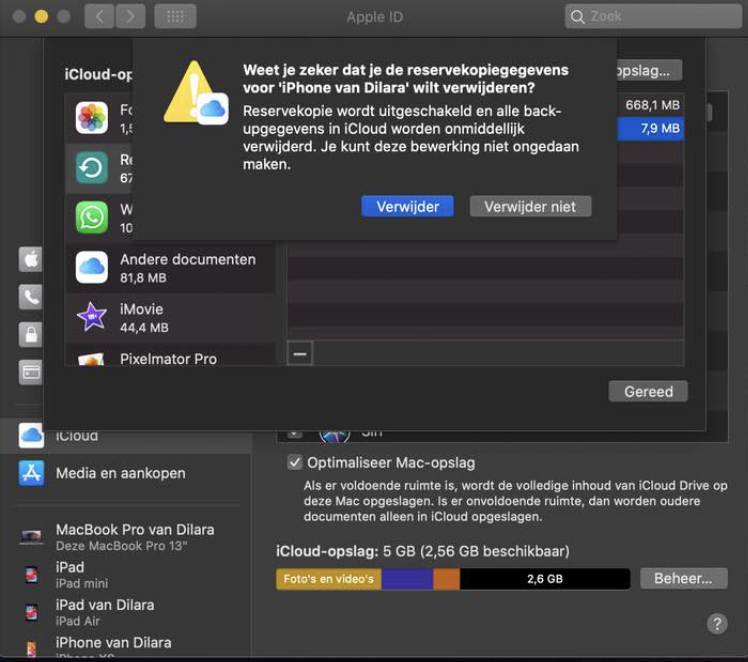This screenshot has width=748, height=662.
Task: Click the iPad mini device icon
Action: point(31,575)
